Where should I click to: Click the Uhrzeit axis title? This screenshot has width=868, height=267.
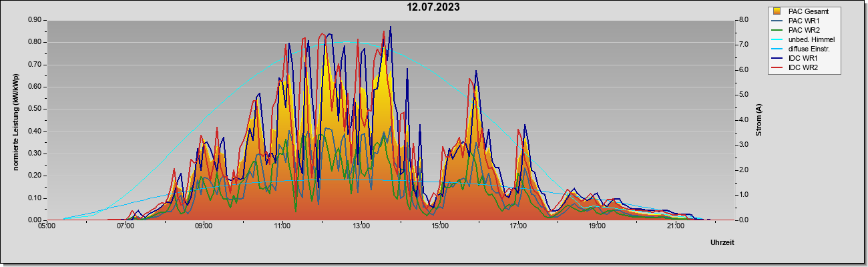pos(722,243)
